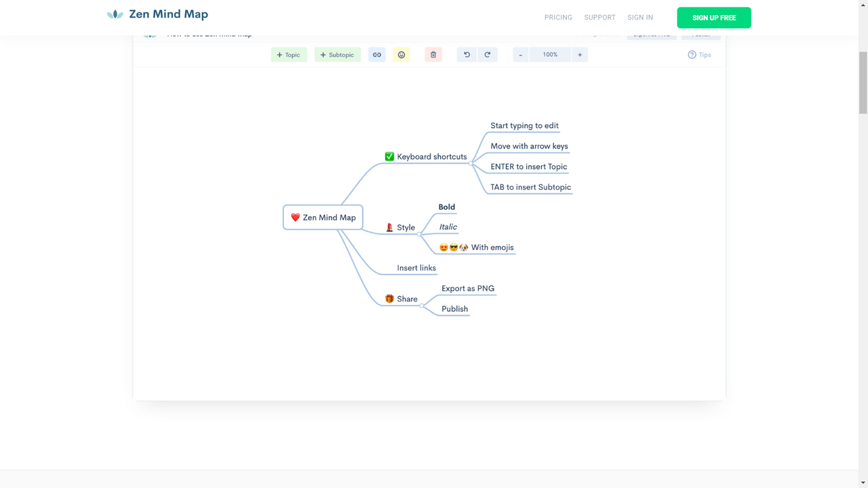Select the 'Export as PNG' node
Image resolution: width=868 pixels, height=488 pixels.
click(x=468, y=289)
